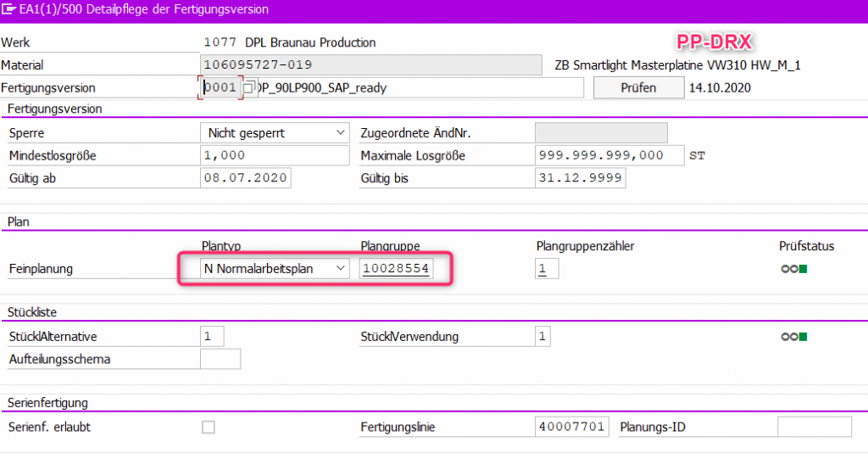This screenshot has height=459, width=868.
Task: Click into the Mindestlosgröße field
Action: pyautogui.click(x=275, y=156)
